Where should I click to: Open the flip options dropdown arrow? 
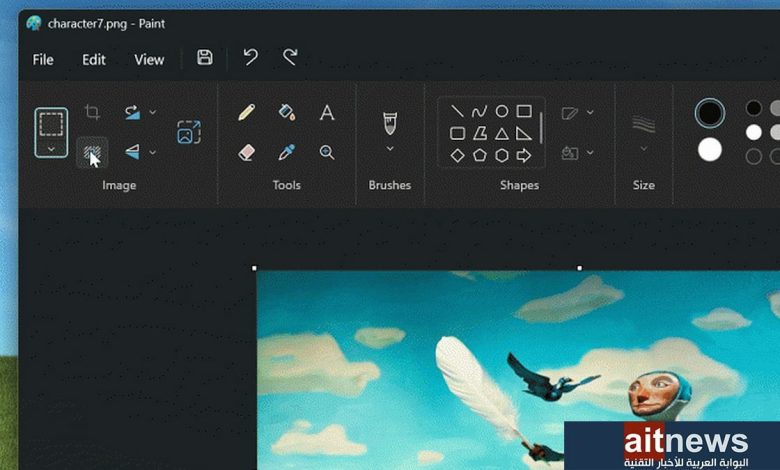pos(153,152)
